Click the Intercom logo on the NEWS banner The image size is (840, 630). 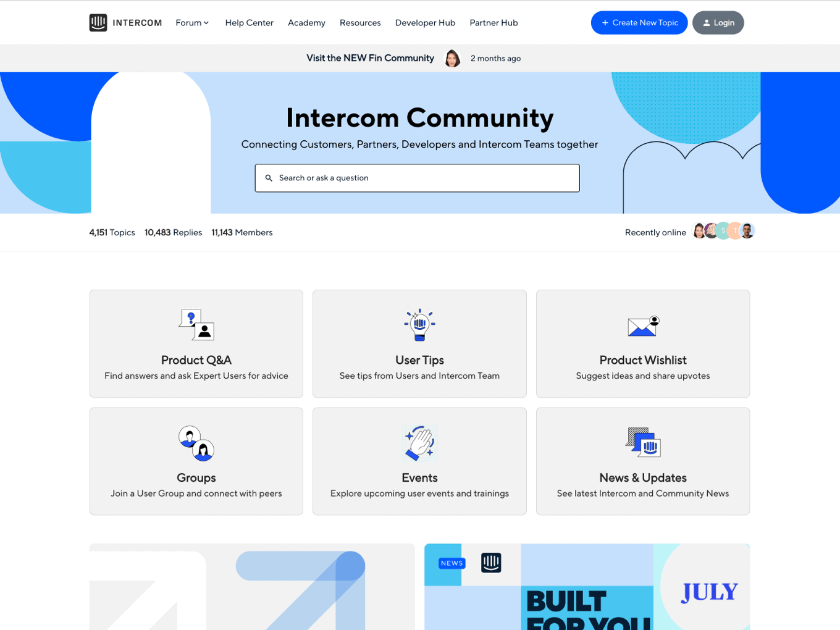[x=491, y=563]
